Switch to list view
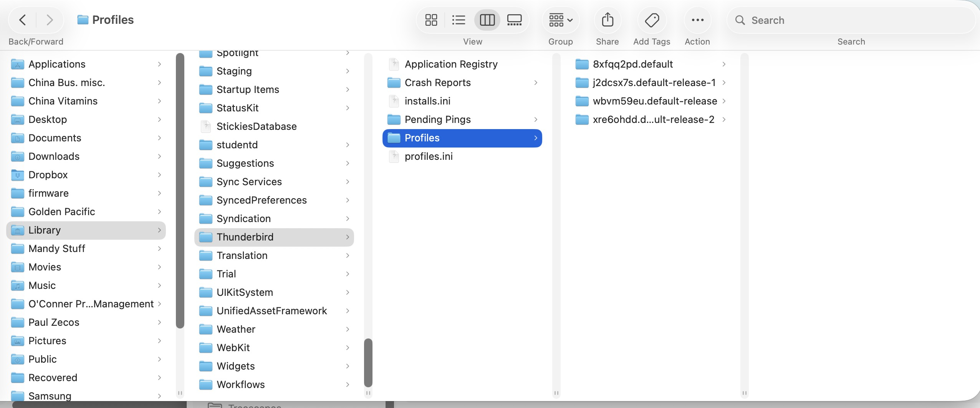The image size is (980, 408). click(459, 20)
